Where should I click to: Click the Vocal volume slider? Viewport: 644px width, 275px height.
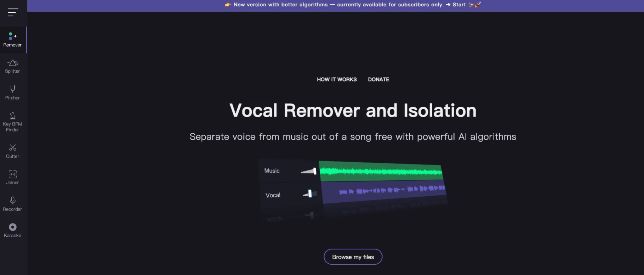pyautogui.click(x=310, y=194)
